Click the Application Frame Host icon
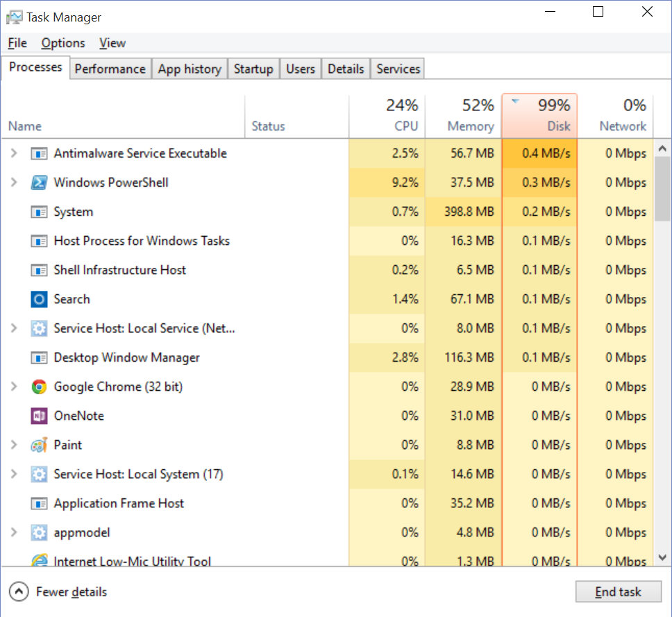The image size is (672, 617). click(x=39, y=503)
